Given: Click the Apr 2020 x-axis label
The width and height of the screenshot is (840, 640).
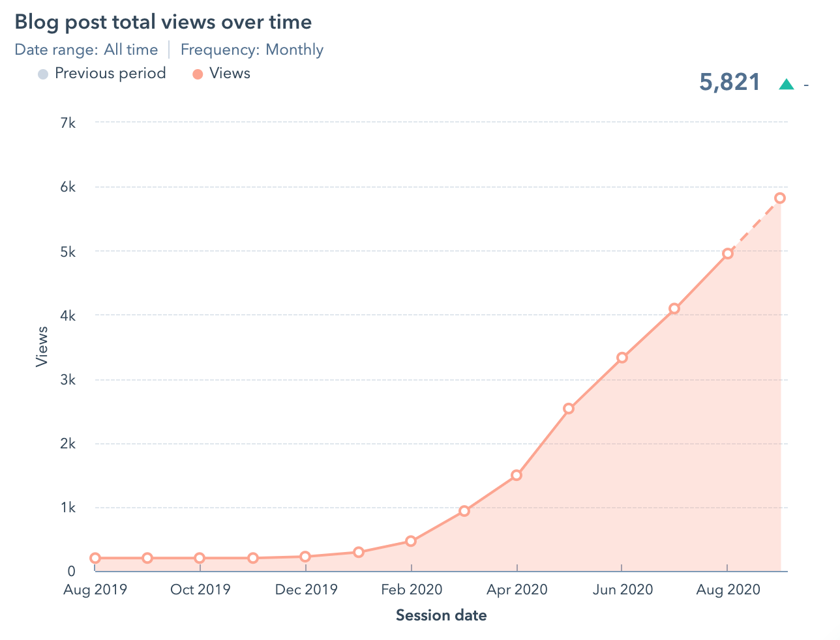Looking at the screenshot, I should (517, 590).
